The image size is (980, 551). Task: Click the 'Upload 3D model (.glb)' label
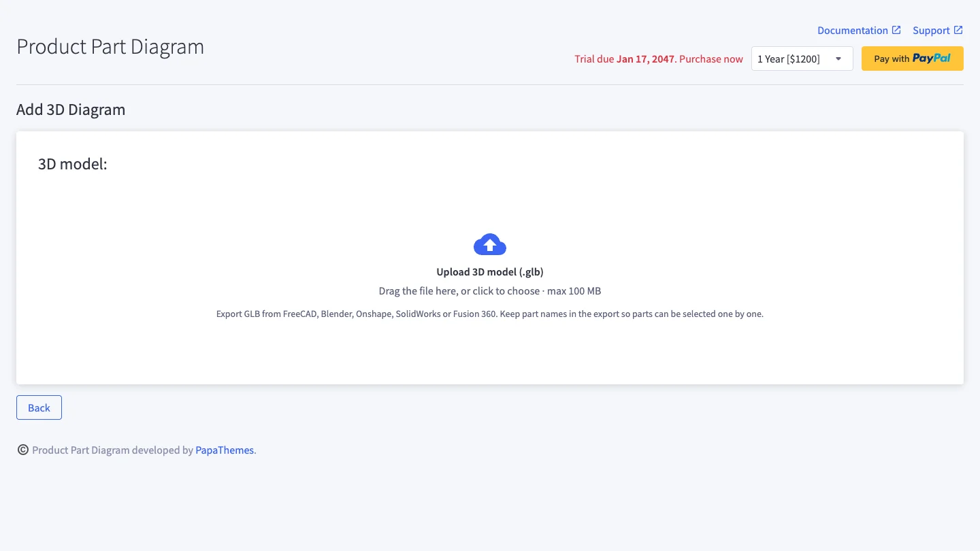[490, 272]
